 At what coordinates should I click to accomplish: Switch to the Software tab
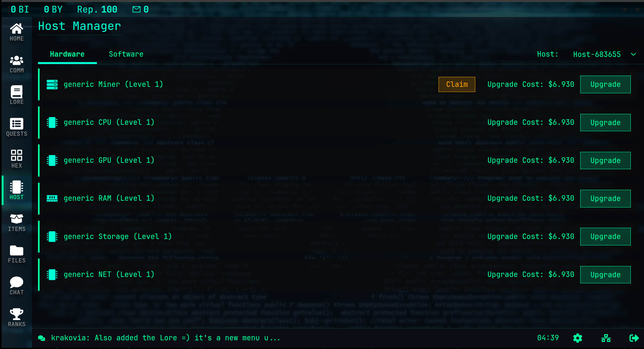click(x=126, y=54)
